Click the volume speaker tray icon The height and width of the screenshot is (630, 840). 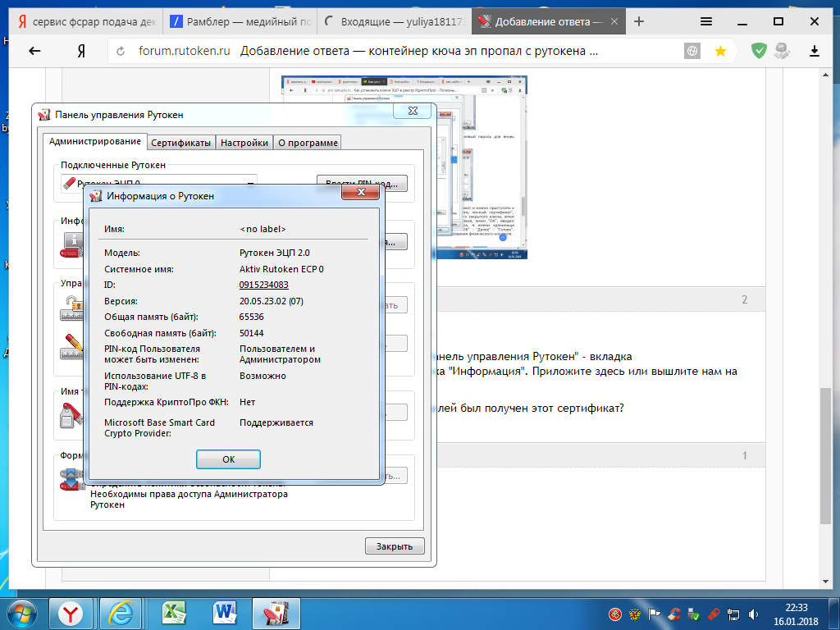[x=751, y=614]
